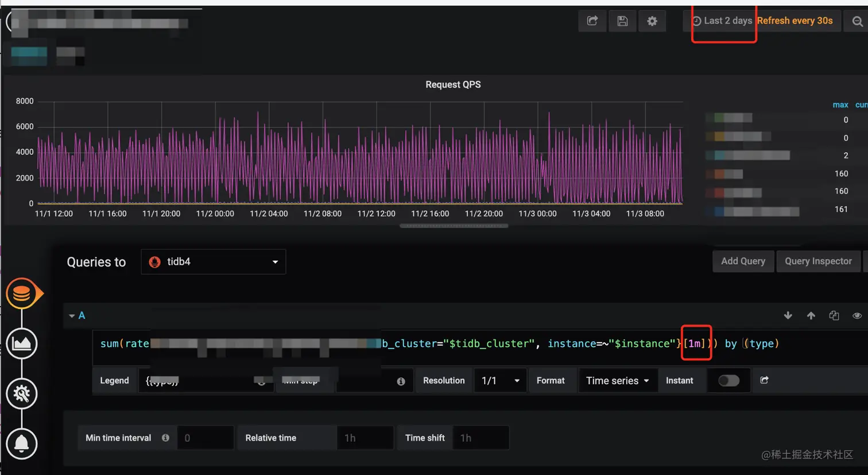Toggle the Instant switch
This screenshot has height=475, width=868.
(x=729, y=381)
